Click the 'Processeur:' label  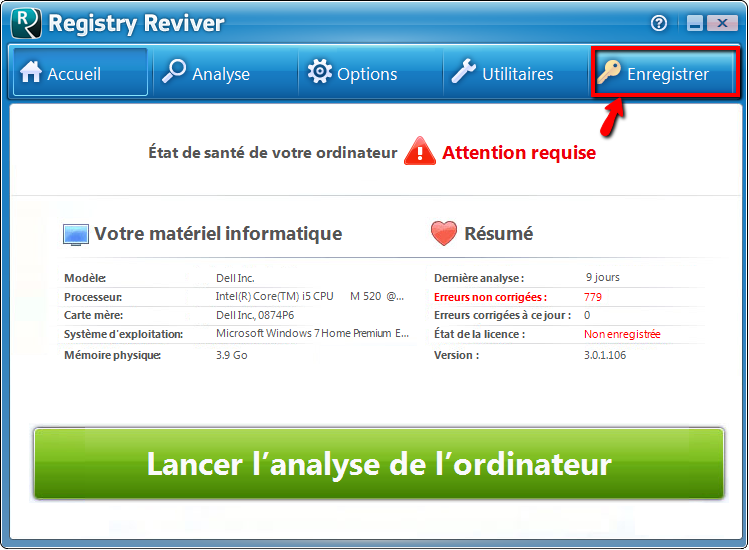point(93,297)
